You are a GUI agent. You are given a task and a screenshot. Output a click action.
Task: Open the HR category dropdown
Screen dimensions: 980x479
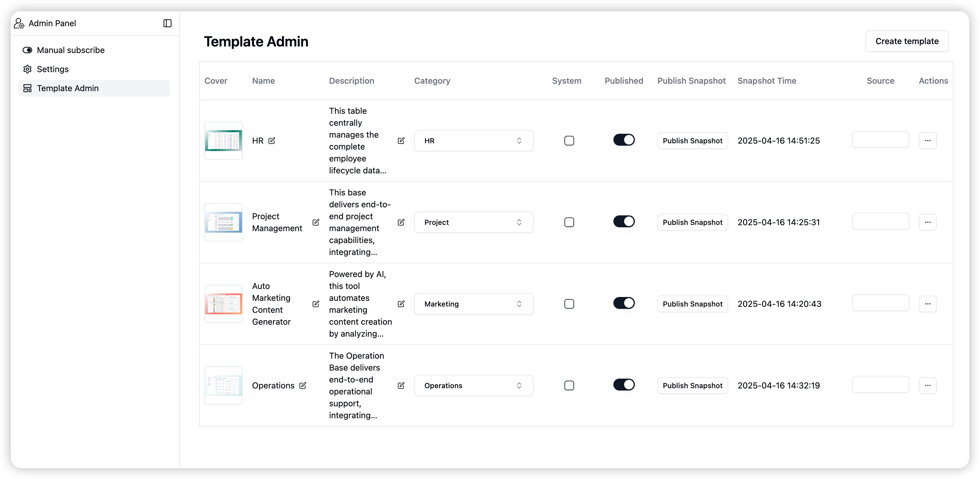[x=474, y=141]
